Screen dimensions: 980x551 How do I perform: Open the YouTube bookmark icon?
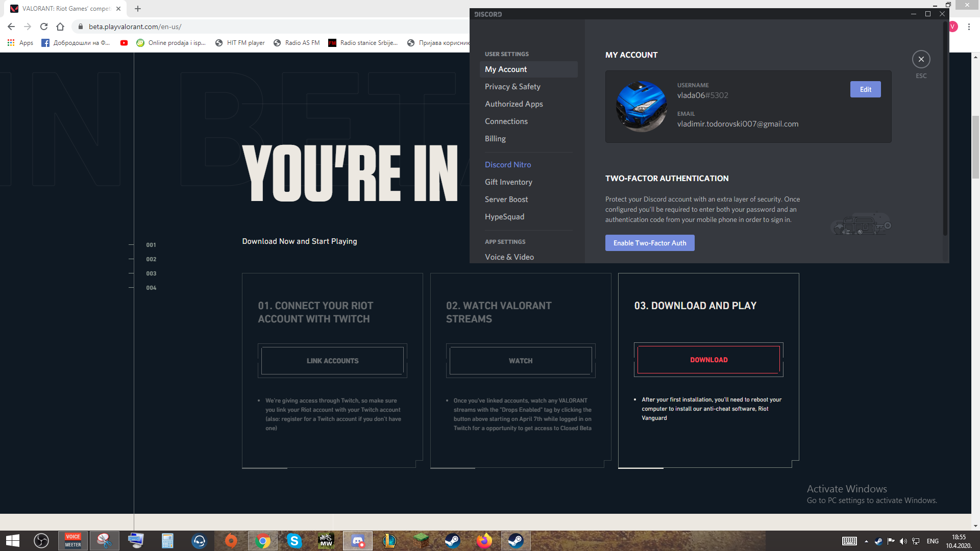tap(124, 43)
